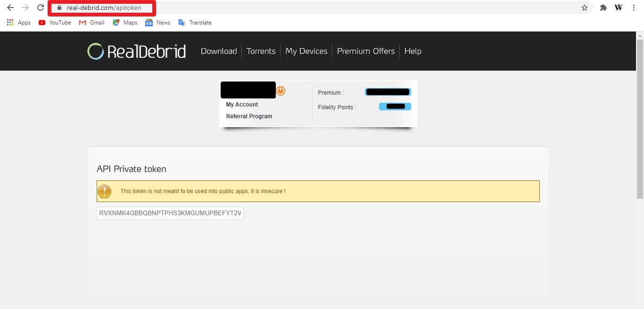Click the padlock site security icon
Viewport: 644px width, 309px height.
tap(59, 8)
